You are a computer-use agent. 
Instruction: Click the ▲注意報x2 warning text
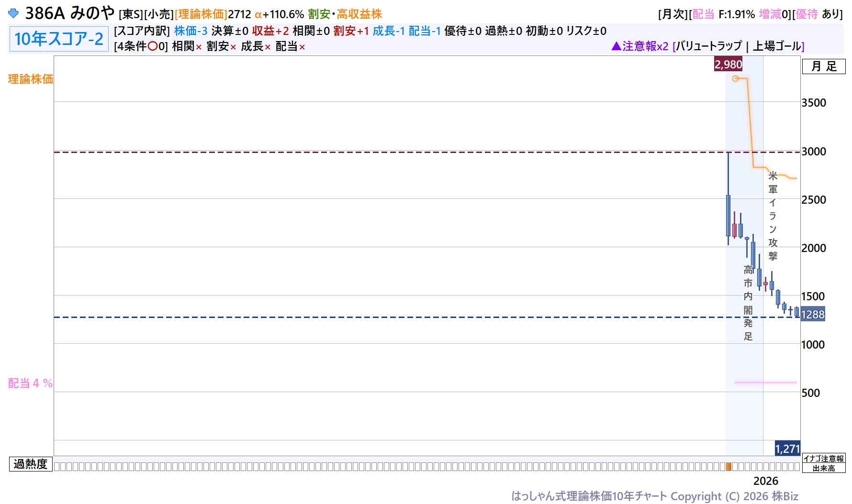pyautogui.click(x=640, y=46)
